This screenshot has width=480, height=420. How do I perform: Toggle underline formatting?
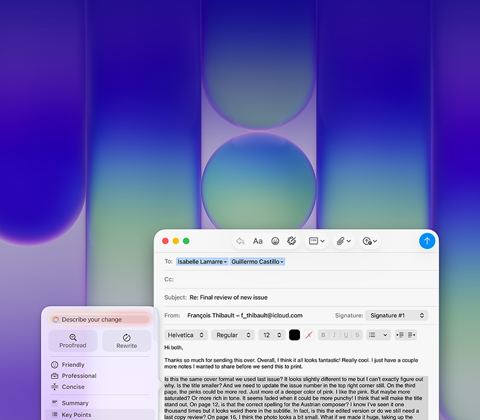click(346, 335)
